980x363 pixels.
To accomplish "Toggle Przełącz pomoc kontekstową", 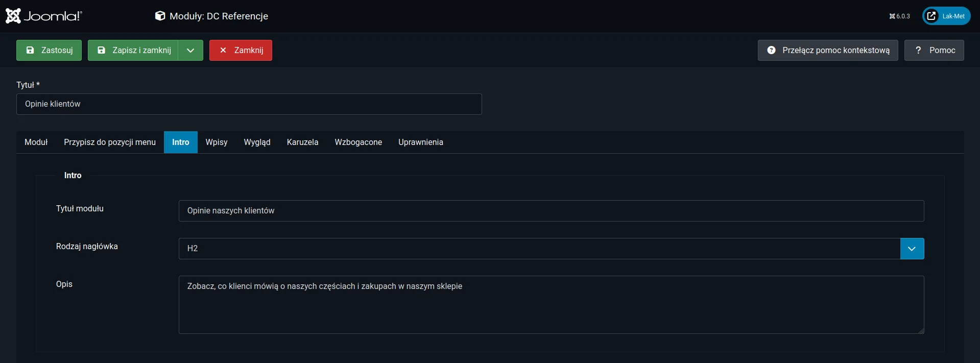I will pyautogui.click(x=828, y=50).
